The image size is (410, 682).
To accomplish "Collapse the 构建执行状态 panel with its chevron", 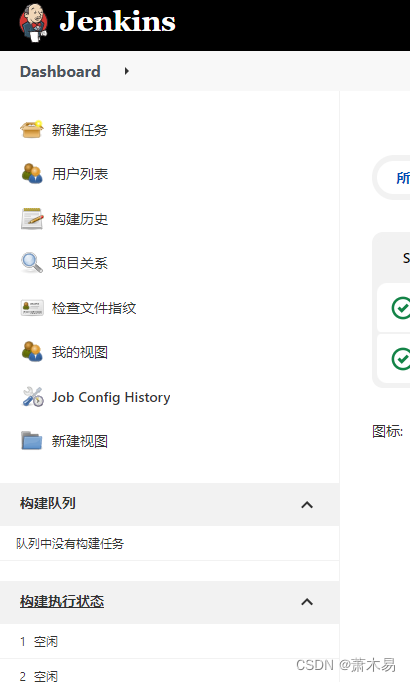I will 307,602.
